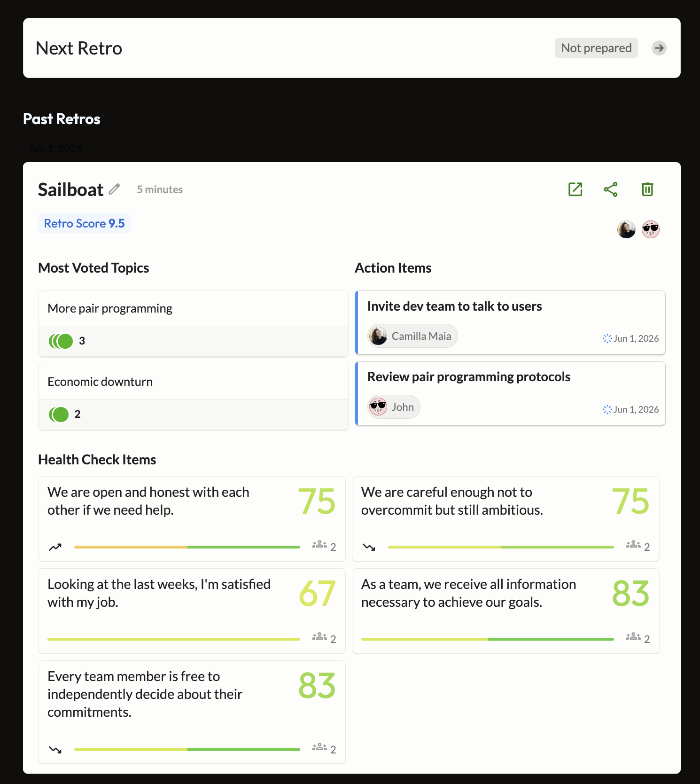700x784 pixels.
Task: Click the participants icon on overcommit card
Action: (x=633, y=545)
